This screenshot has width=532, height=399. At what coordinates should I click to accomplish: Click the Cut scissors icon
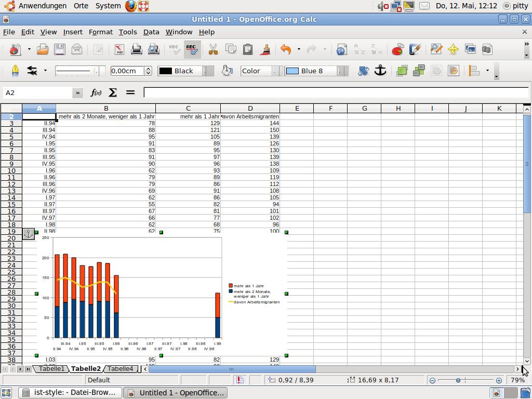click(213, 49)
